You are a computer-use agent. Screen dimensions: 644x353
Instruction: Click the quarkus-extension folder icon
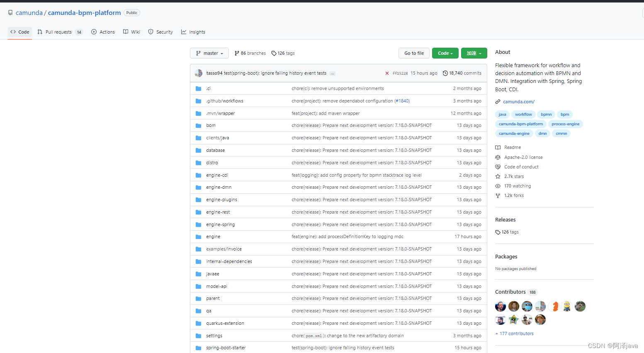click(x=198, y=323)
